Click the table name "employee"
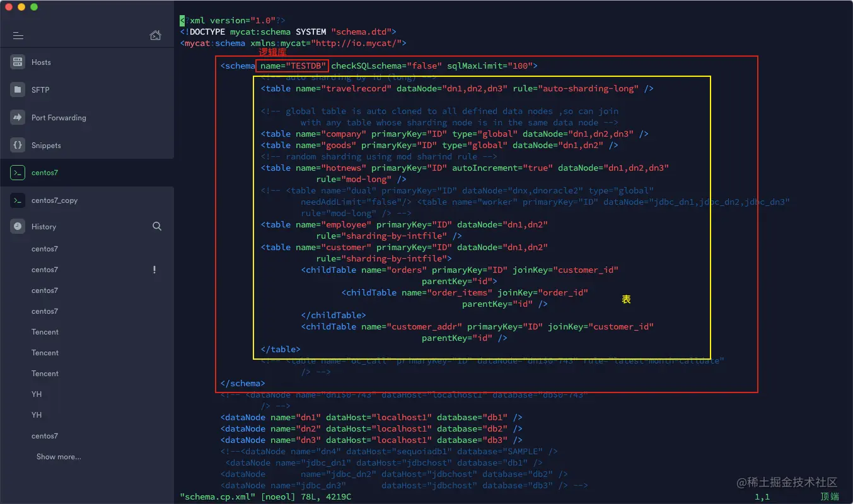 pyautogui.click(x=346, y=224)
